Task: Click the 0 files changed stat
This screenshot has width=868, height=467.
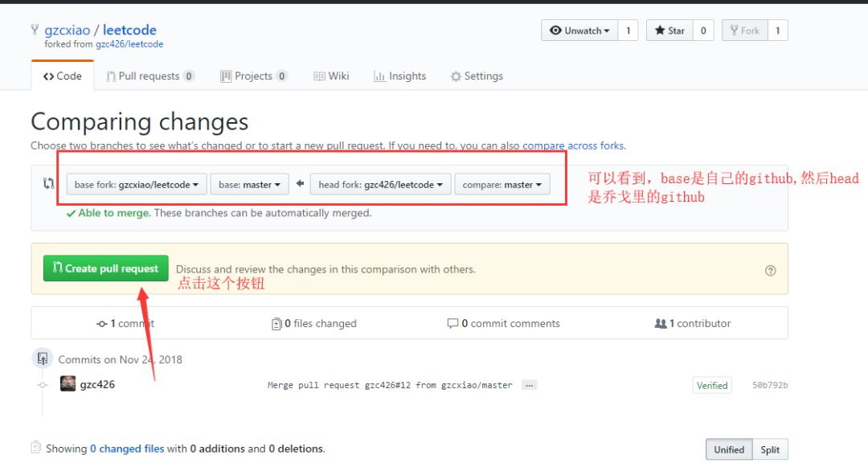Action: click(314, 323)
